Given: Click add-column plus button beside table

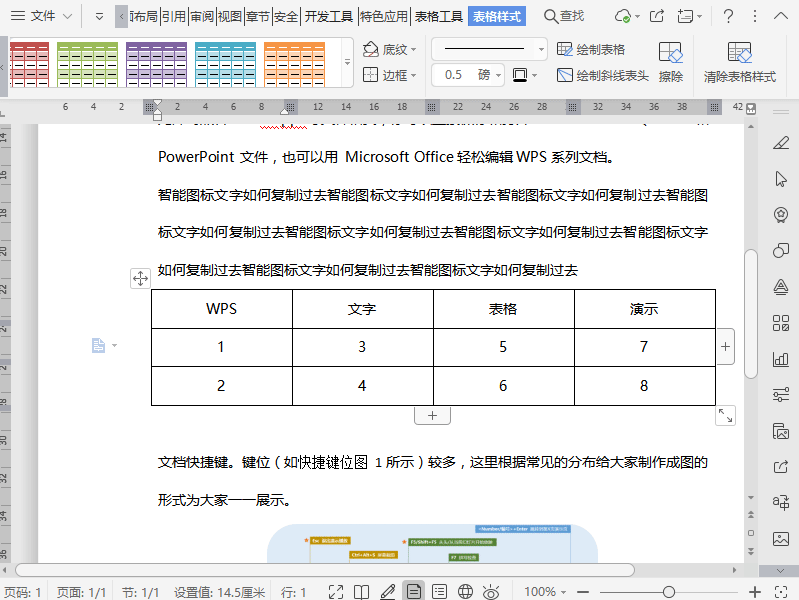Looking at the screenshot, I should point(725,346).
